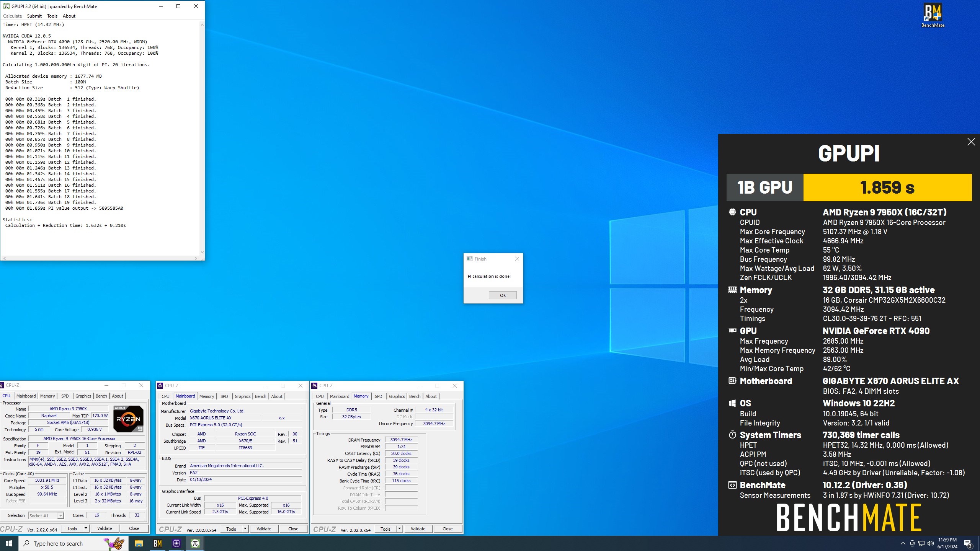980x551 pixels.
Task: Click the GPUPI window title icon
Action: coord(6,6)
